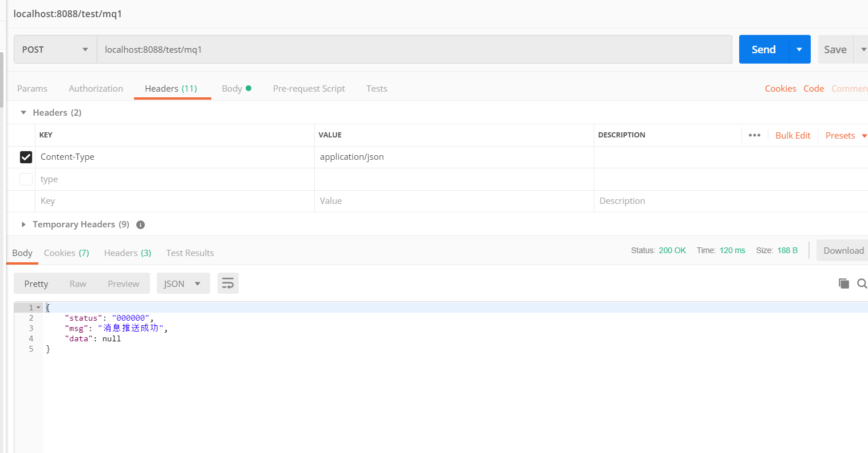
Task: Open the JSON response format dropdown
Action: (x=183, y=283)
